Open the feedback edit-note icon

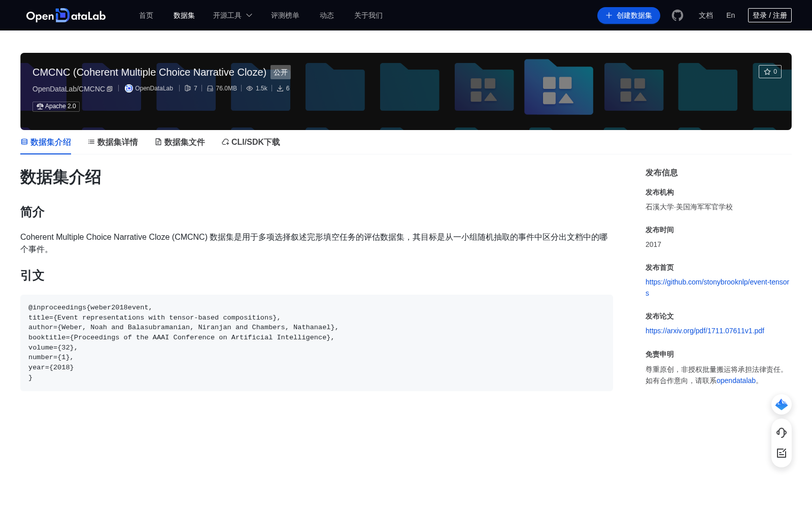coord(782,453)
